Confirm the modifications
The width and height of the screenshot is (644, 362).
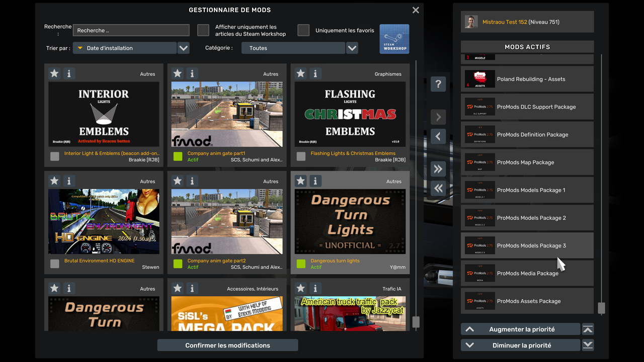pyautogui.click(x=227, y=345)
